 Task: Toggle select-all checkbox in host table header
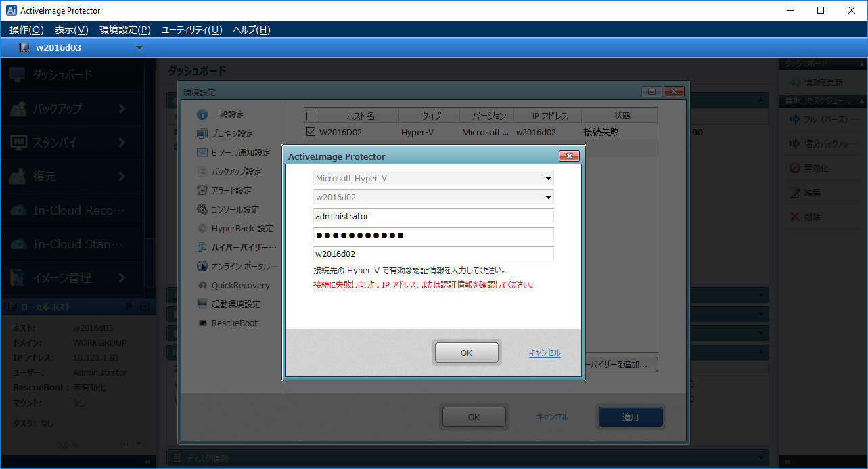point(311,116)
